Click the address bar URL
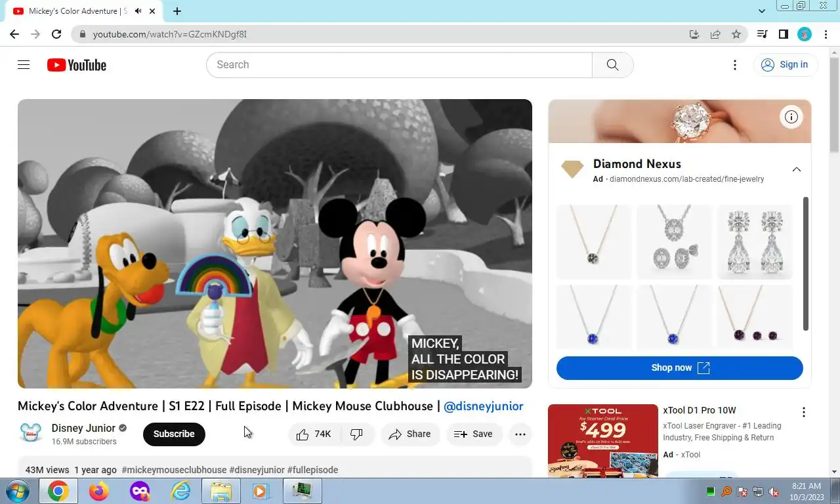Image resolution: width=840 pixels, height=504 pixels. tap(170, 34)
